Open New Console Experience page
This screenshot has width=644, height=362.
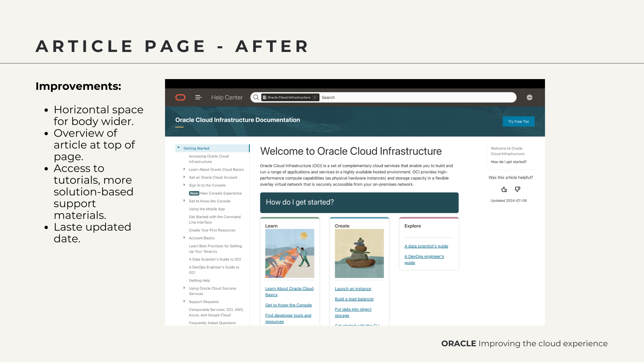point(221,193)
